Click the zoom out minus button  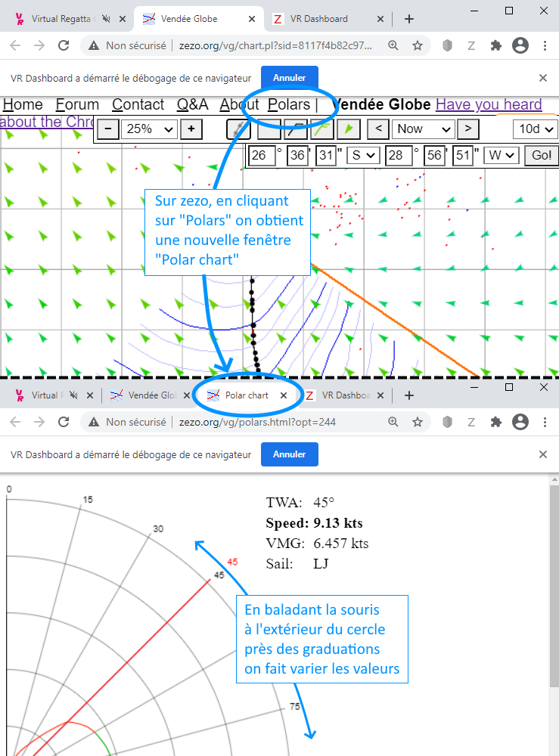[x=108, y=129]
